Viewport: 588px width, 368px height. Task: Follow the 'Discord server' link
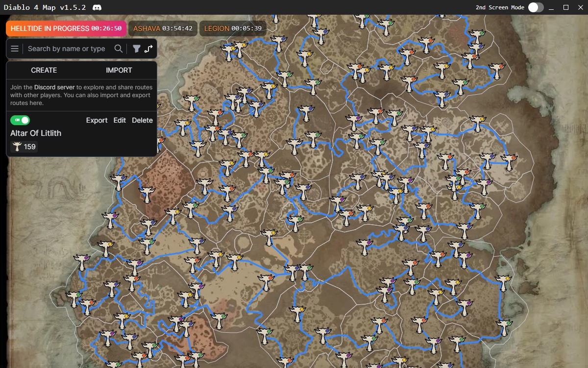tap(54, 87)
